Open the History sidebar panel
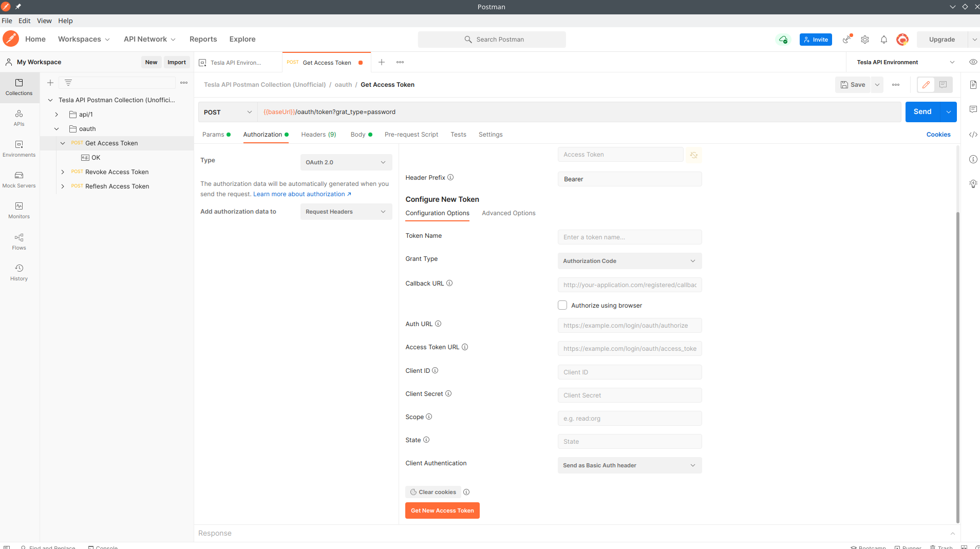 pyautogui.click(x=19, y=273)
